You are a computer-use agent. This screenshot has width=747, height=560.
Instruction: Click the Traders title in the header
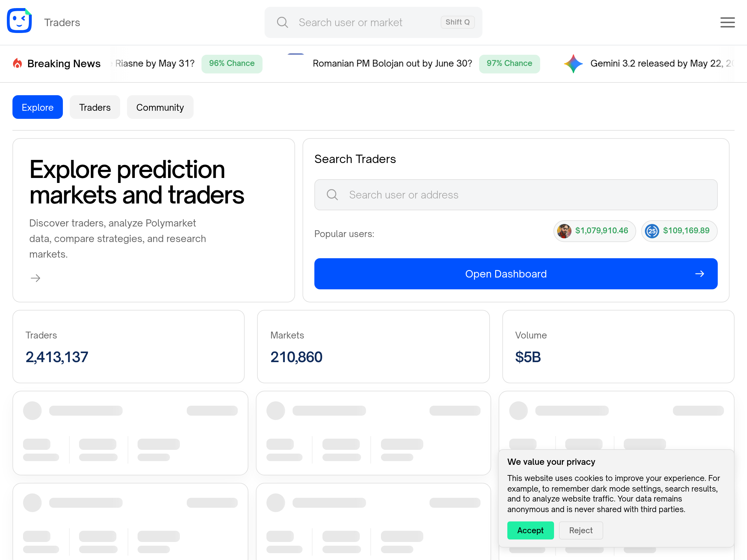(x=62, y=22)
